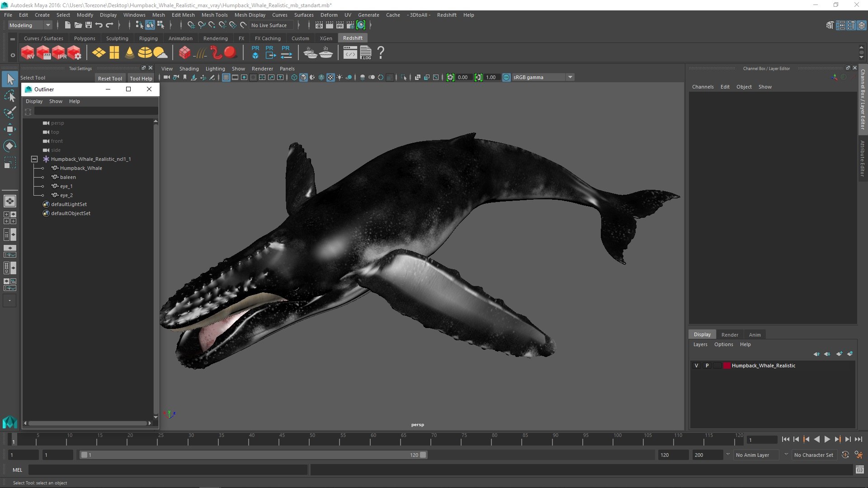Open the Redshift menu
This screenshot has width=868, height=488.
coord(446,15)
